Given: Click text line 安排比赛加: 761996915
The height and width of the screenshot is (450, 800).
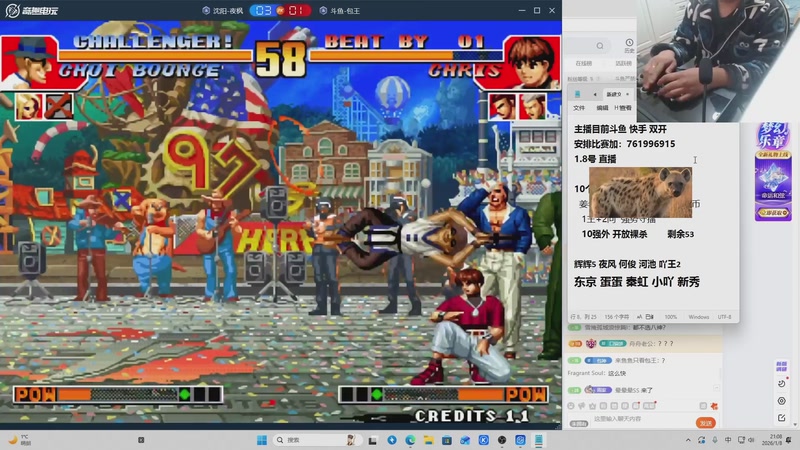Looking at the screenshot, I should (x=624, y=144).
